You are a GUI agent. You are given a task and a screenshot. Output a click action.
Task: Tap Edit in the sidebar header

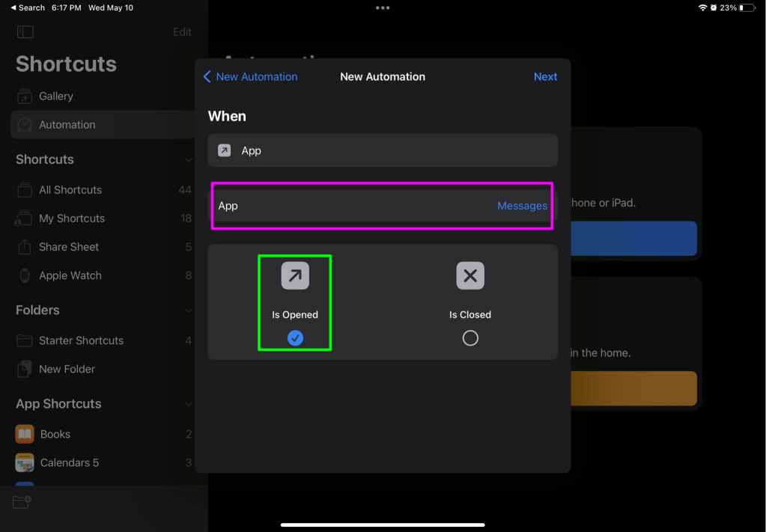[x=182, y=32]
